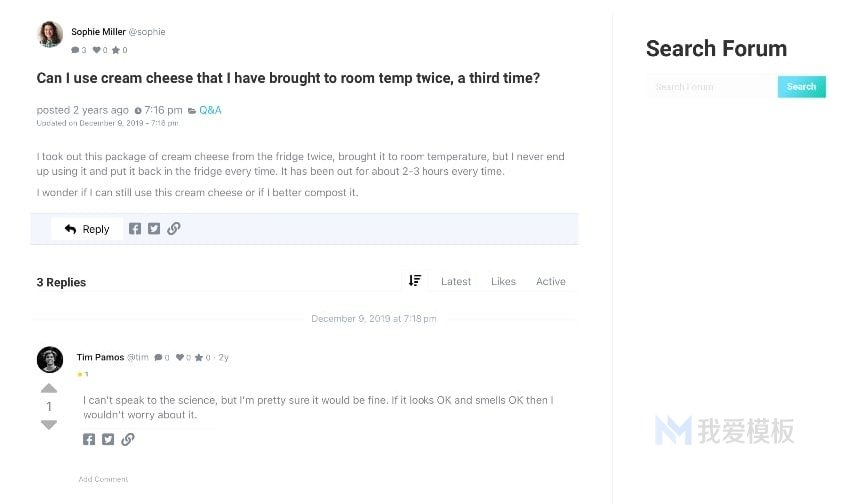The width and height of the screenshot is (849, 504).
Task: Open Sophie Miller's profile name link
Action: pos(98,32)
